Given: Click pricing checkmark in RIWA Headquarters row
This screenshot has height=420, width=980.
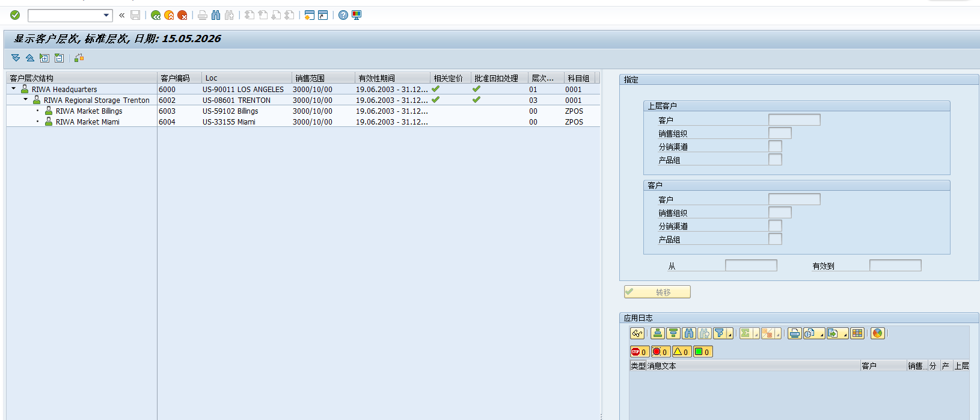Looking at the screenshot, I should click(436, 88).
